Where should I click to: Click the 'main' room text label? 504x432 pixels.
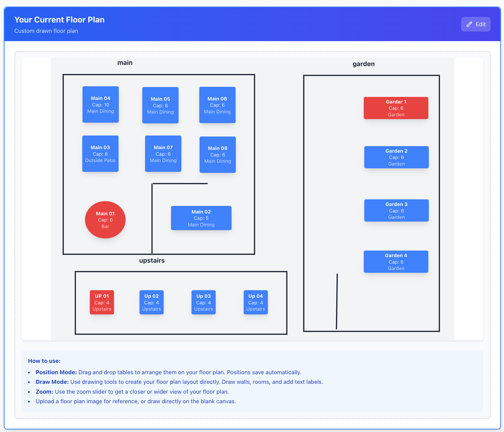[125, 63]
